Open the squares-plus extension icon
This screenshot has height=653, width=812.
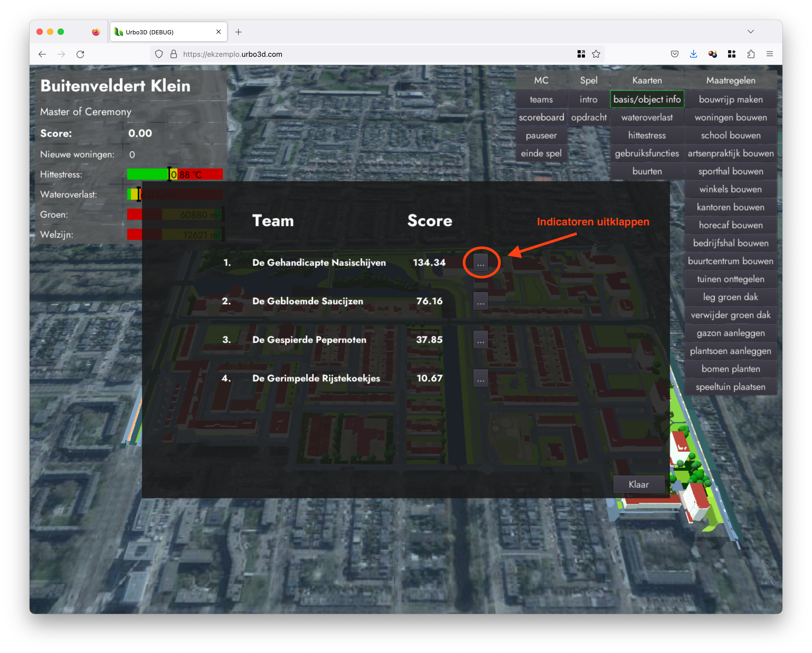732,54
